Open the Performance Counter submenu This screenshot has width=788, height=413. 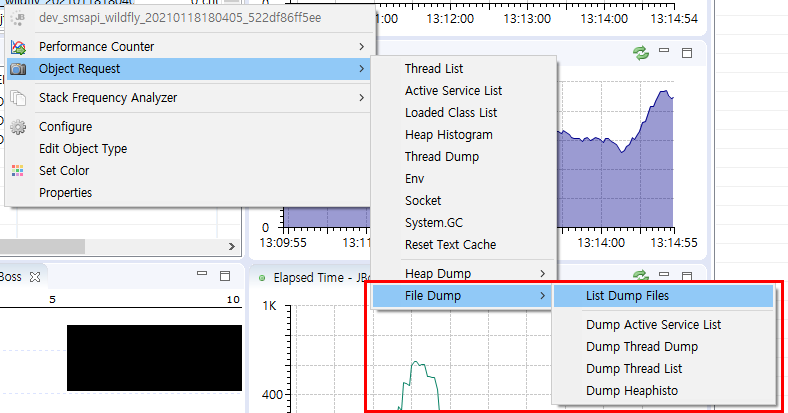(188, 47)
